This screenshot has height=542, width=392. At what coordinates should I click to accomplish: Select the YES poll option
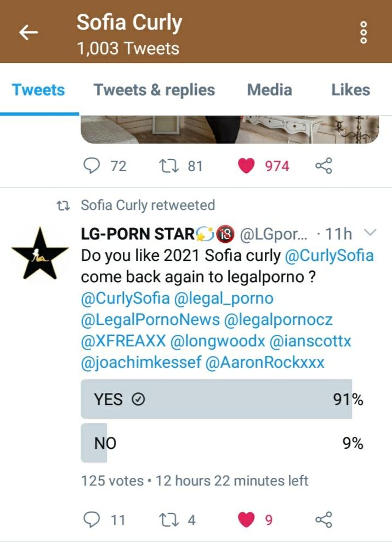[x=217, y=400]
